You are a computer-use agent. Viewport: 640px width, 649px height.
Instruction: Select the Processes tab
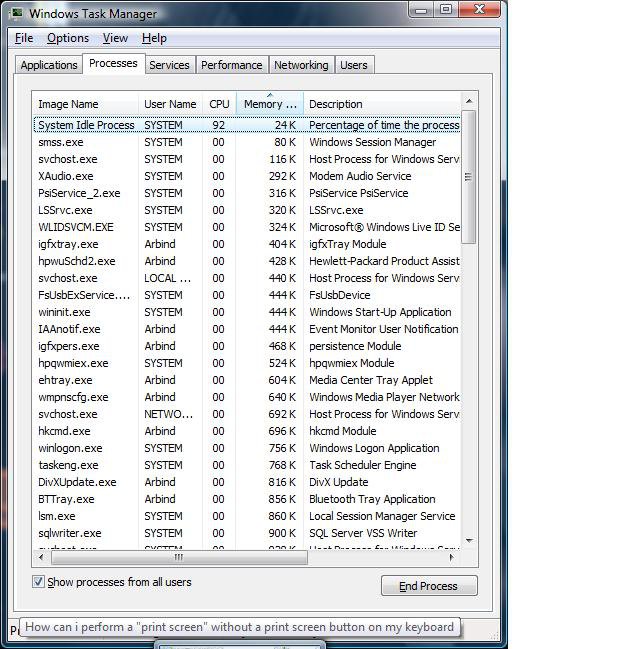[x=113, y=63]
